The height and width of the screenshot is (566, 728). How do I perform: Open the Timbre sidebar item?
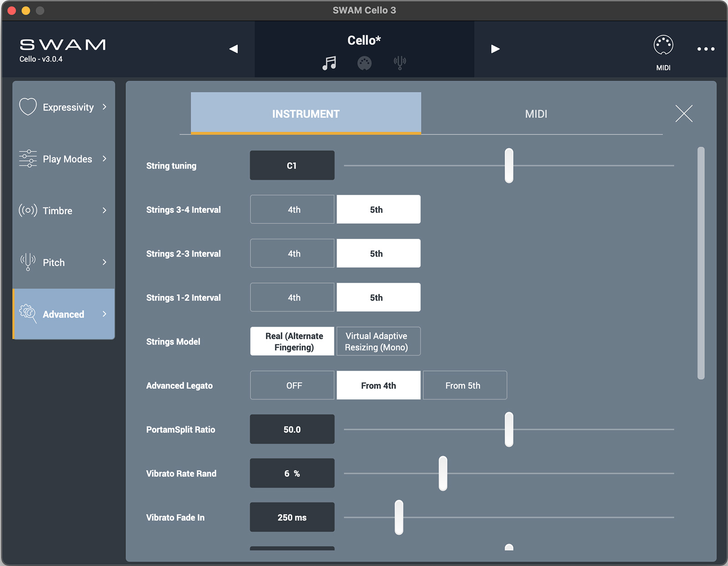[x=64, y=210]
